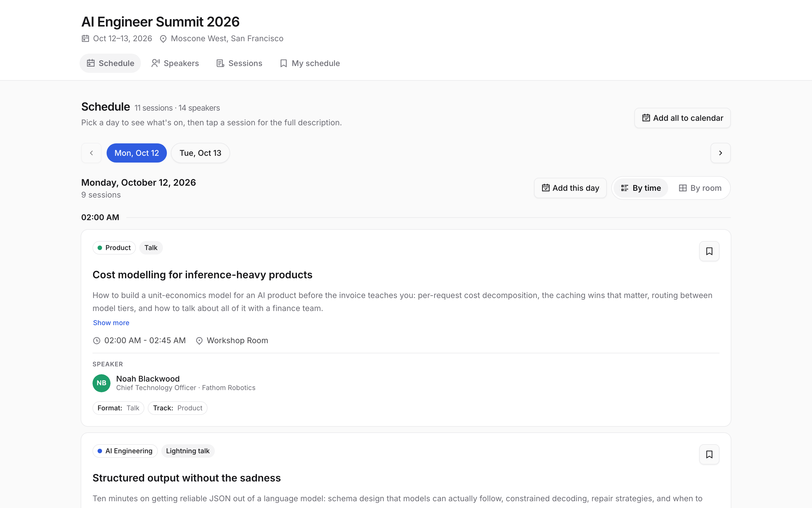Click the 02:00 AM time slot heading
Screen dimensions: 812x508
tap(100, 217)
